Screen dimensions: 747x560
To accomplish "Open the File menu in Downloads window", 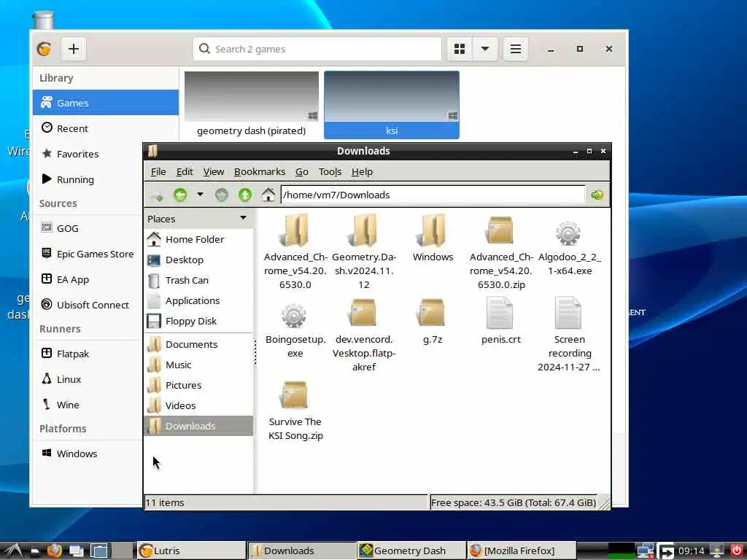I will [158, 171].
